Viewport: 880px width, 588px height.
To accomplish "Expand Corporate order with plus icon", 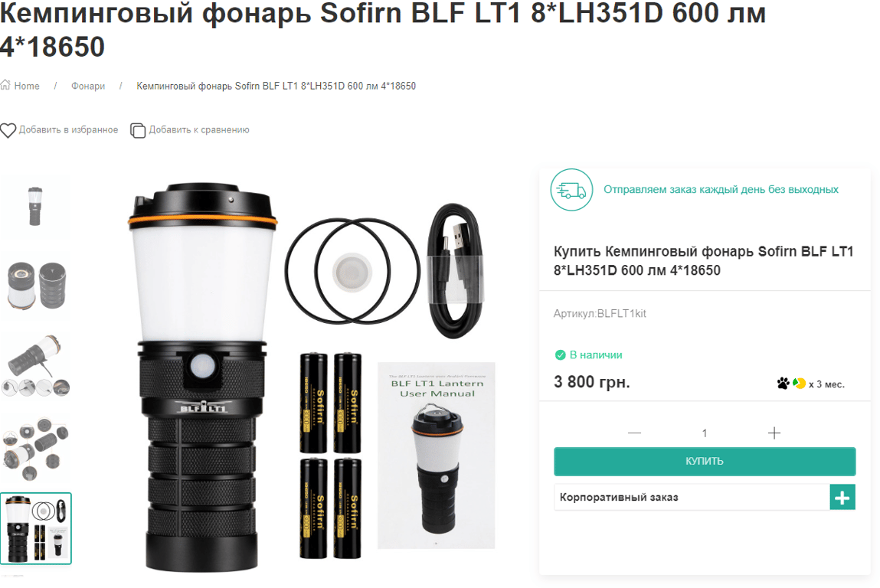I will [842, 498].
